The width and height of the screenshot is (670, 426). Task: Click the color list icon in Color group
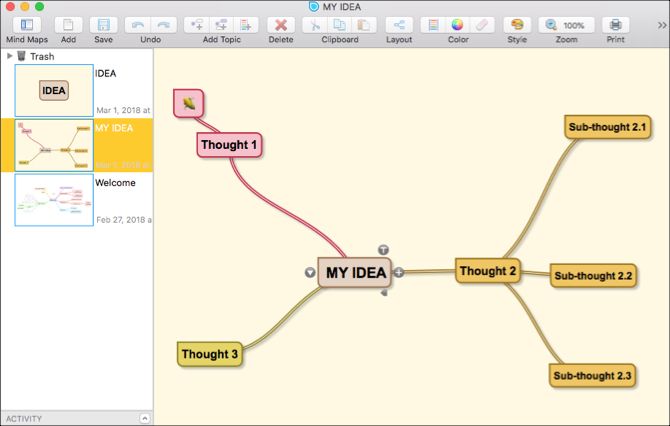[433, 25]
